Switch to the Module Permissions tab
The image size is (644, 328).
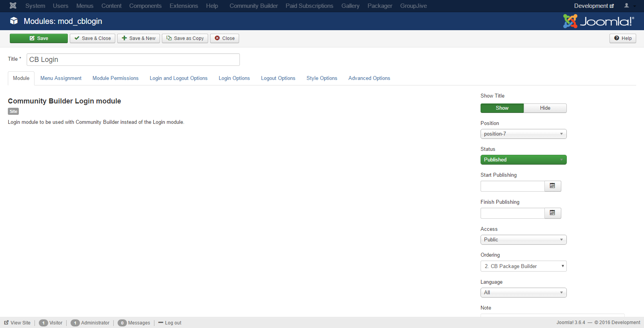pyautogui.click(x=116, y=78)
